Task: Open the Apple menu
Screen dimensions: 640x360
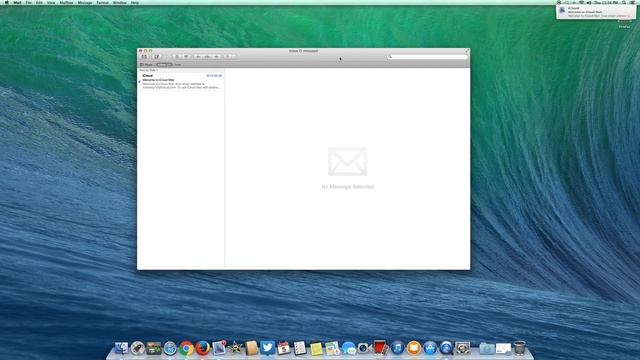Action: click(6, 2)
